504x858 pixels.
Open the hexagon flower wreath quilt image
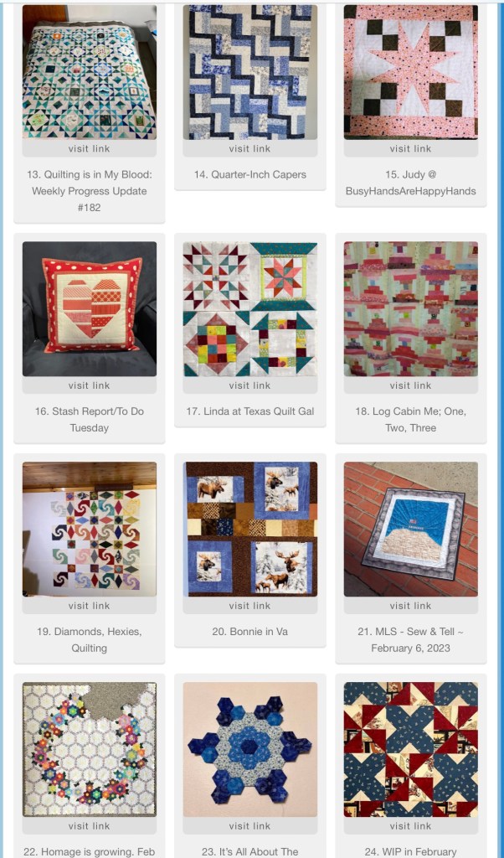pos(89,749)
